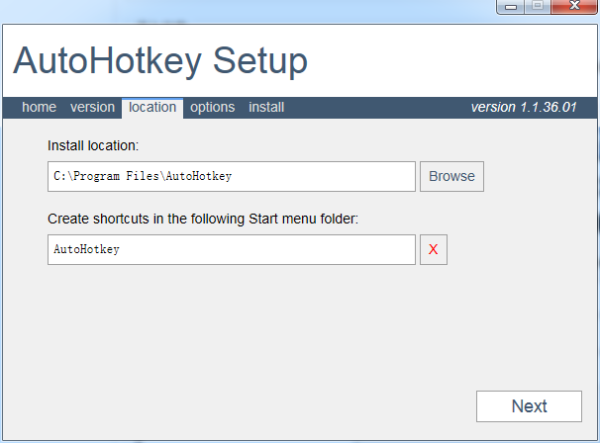Screen dimensions: 600x443
Task: Click the Browse button
Action: click(452, 176)
